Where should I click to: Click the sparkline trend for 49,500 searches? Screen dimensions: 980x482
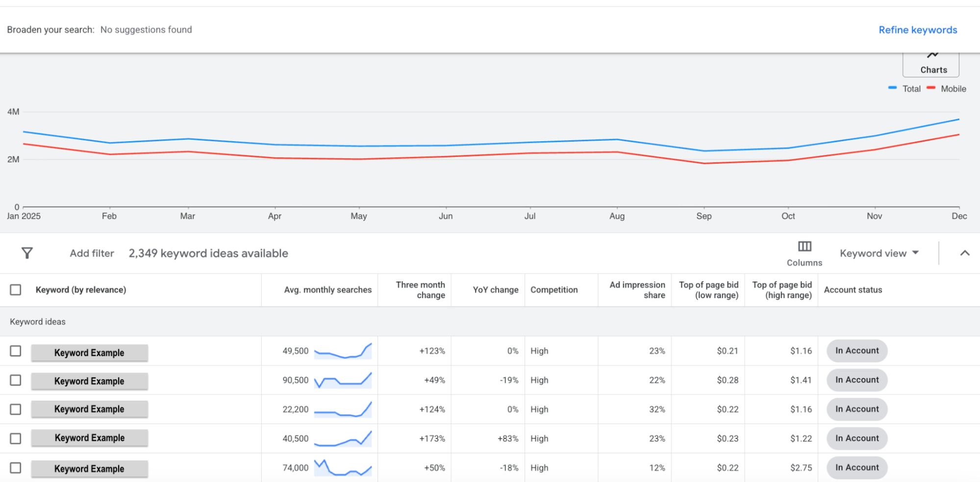[343, 351]
